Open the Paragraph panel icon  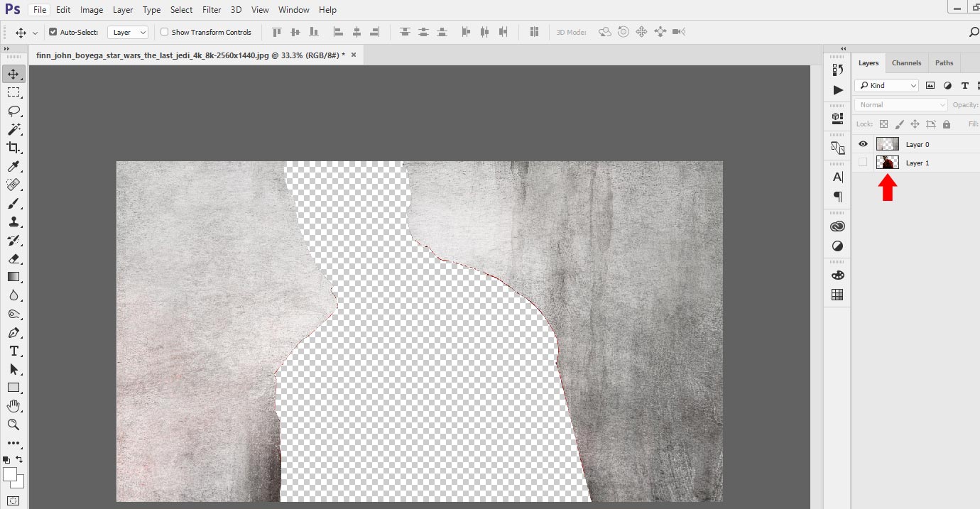[x=838, y=197]
